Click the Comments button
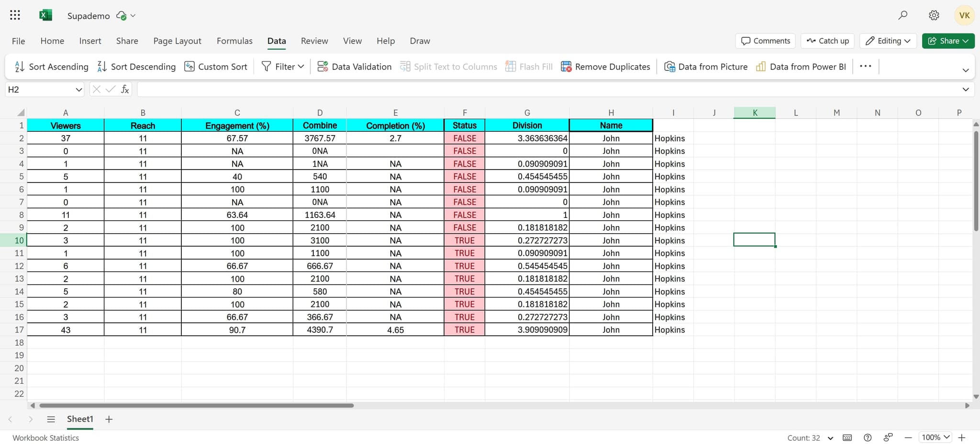Image resolution: width=980 pixels, height=444 pixels. click(x=765, y=41)
